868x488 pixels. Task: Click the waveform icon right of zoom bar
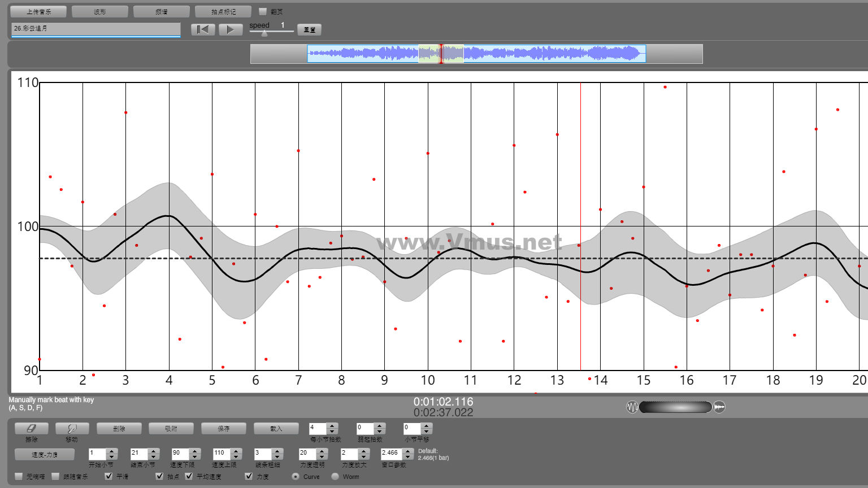coord(719,407)
